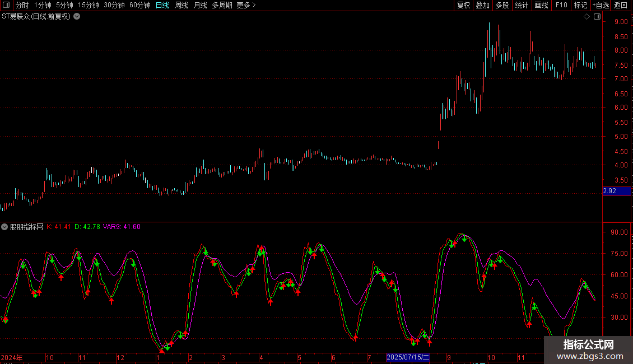Open the 股朋指标网 indicator dropdown
The image size is (633, 364).
[4, 227]
